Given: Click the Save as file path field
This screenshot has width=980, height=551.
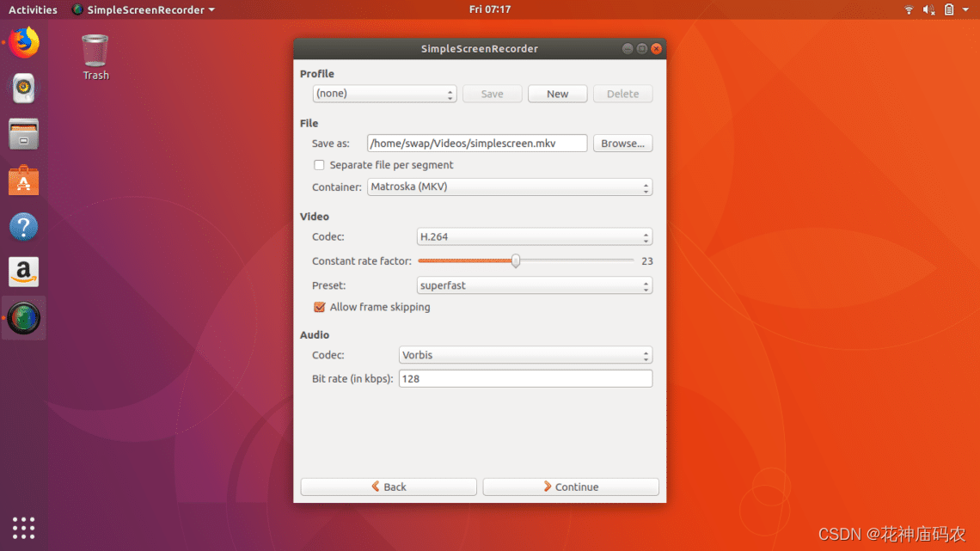Looking at the screenshot, I should (477, 143).
